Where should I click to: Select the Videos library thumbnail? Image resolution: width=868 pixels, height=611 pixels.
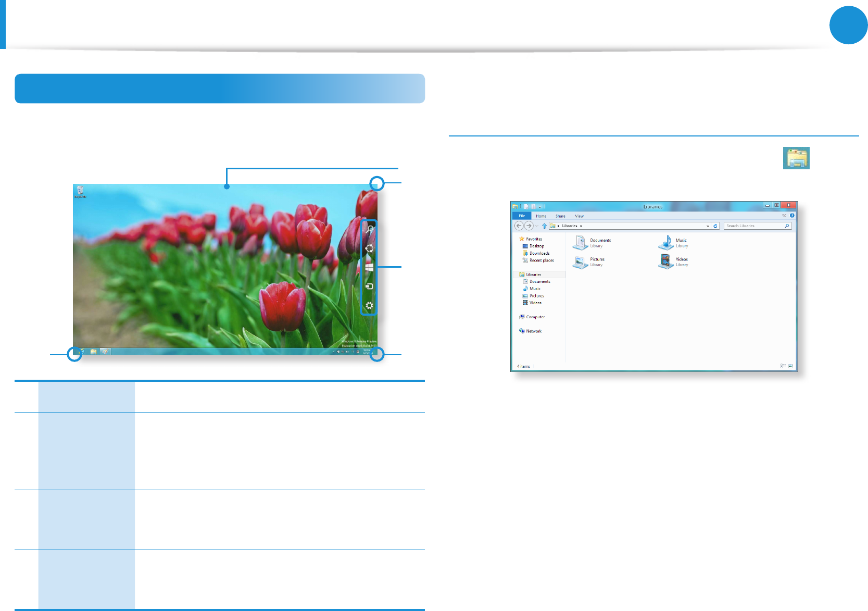click(666, 261)
